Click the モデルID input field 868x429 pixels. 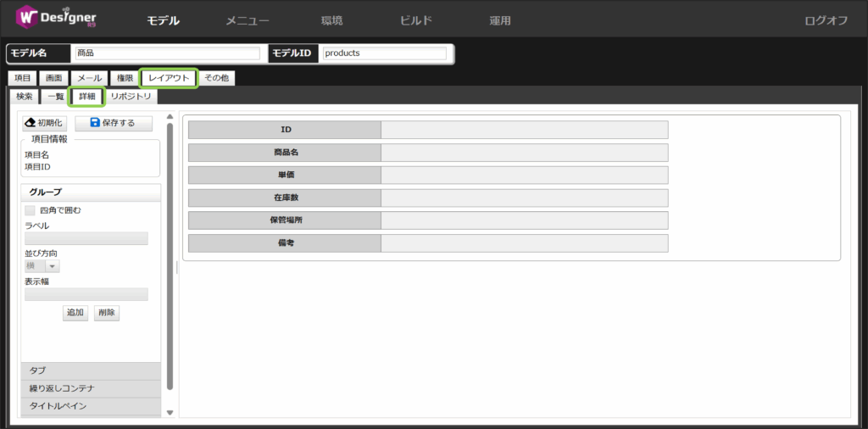tap(384, 53)
